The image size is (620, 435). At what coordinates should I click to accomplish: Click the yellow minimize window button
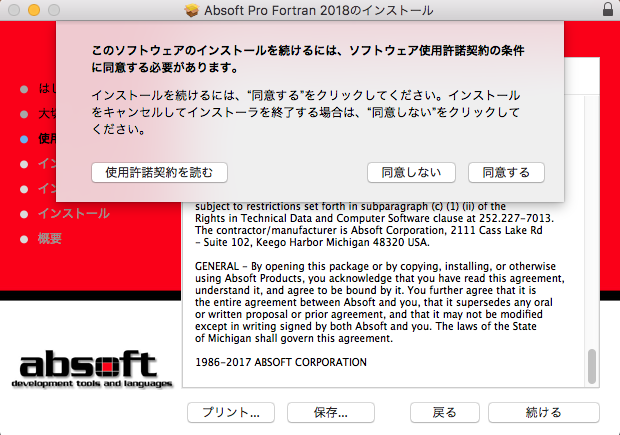click(34, 10)
